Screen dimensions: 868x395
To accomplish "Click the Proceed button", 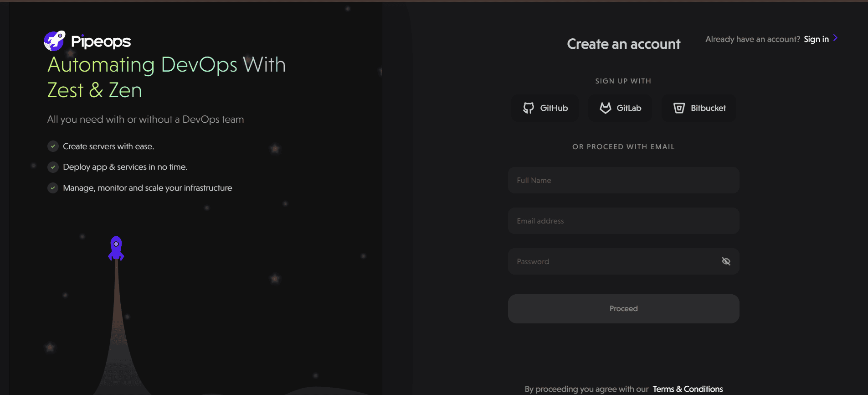I will click(623, 309).
